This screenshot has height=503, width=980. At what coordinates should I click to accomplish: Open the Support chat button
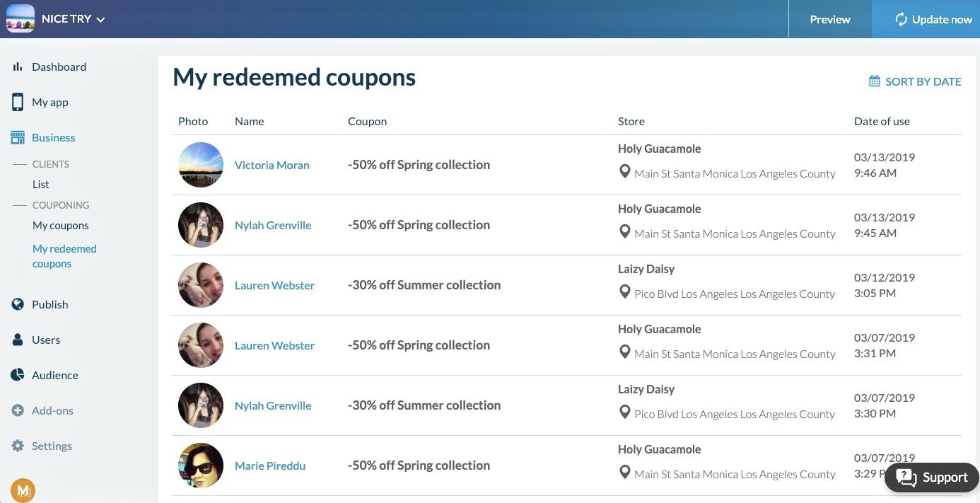932,478
